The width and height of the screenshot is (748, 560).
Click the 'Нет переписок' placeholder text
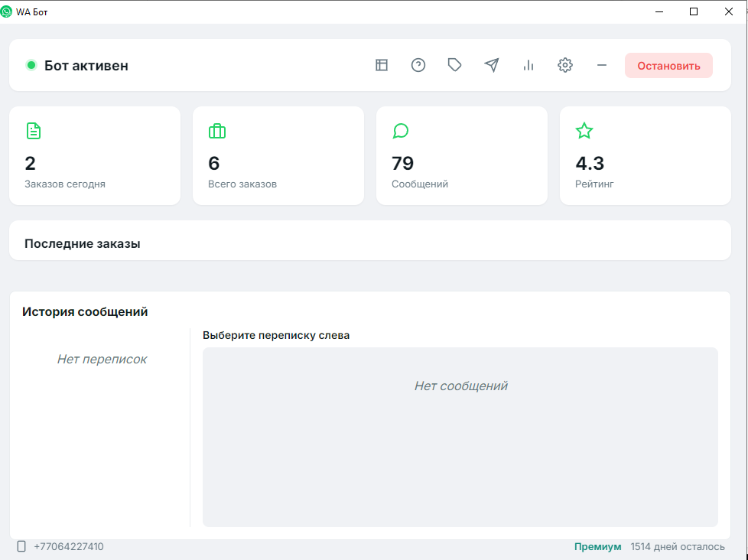(102, 360)
